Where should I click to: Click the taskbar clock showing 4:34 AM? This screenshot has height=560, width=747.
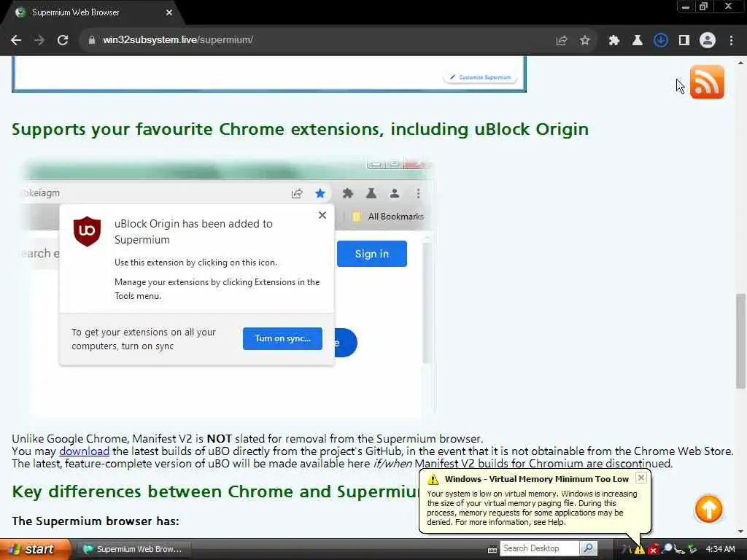720,550
